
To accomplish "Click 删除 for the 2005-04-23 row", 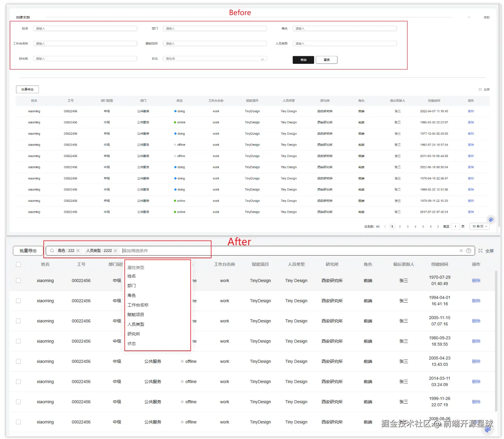I will (476, 361).
